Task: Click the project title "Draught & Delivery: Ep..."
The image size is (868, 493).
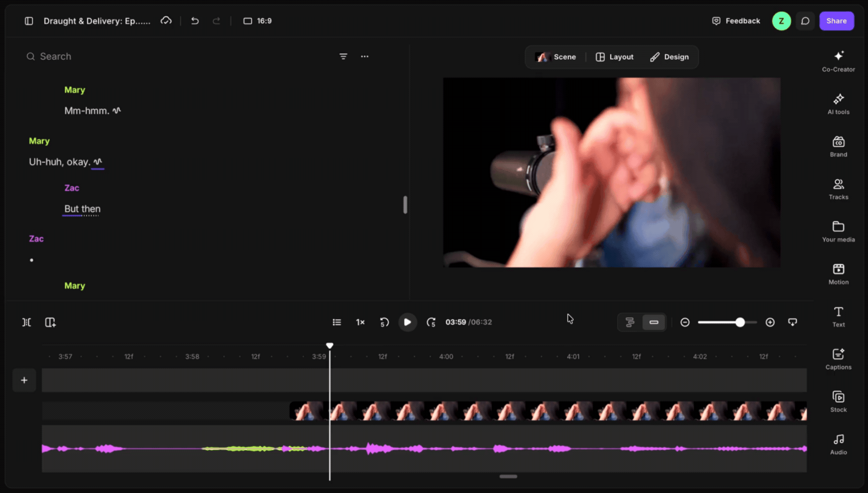Action: point(97,21)
